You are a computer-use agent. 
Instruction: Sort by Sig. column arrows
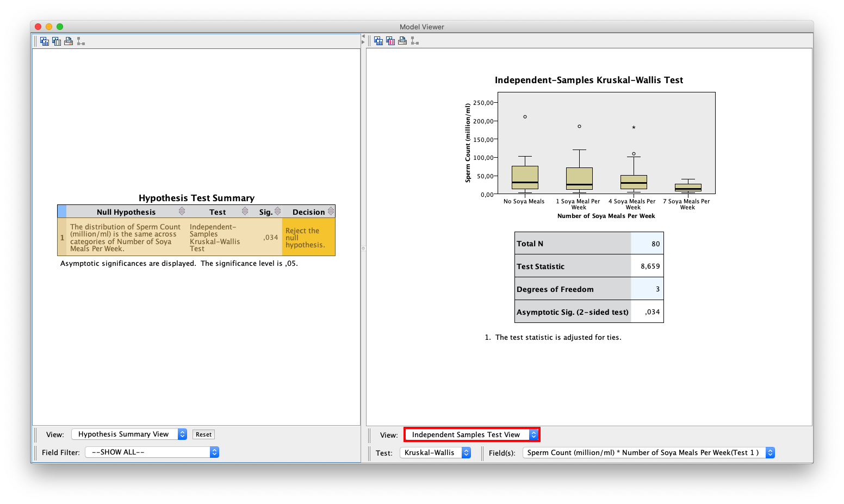[277, 211]
